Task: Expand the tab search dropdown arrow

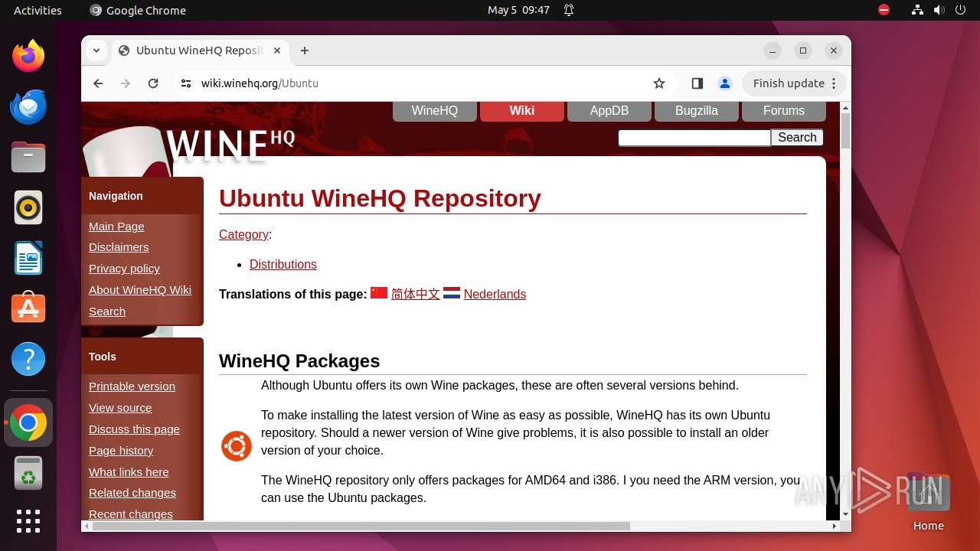Action: [96, 51]
